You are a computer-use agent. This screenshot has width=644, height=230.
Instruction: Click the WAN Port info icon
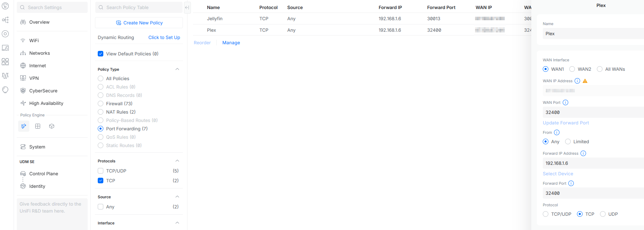click(565, 102)
